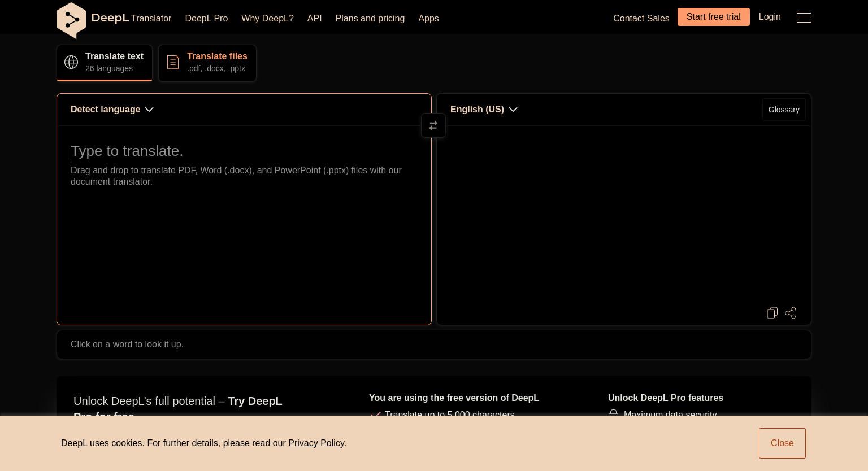Click the Start free trial button
Image resolution: width=868 pixels, height=471 pixels.
pyautogui.click(x=714, y=17)
